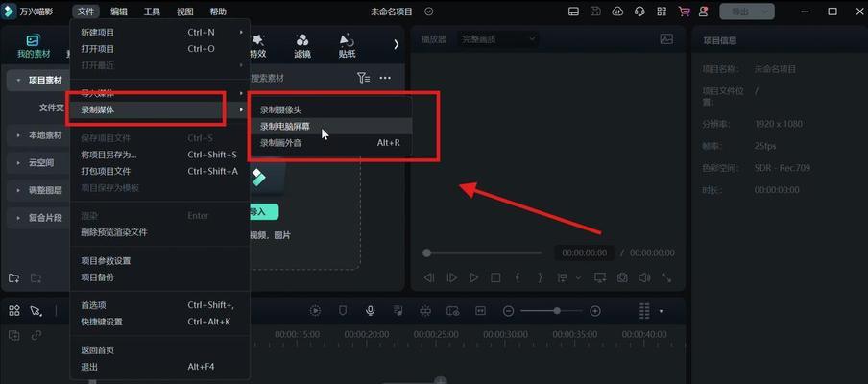868x384 pixels.
Task: Choose 删除预览渲染文件 menu item
Action: pos(160,232)
